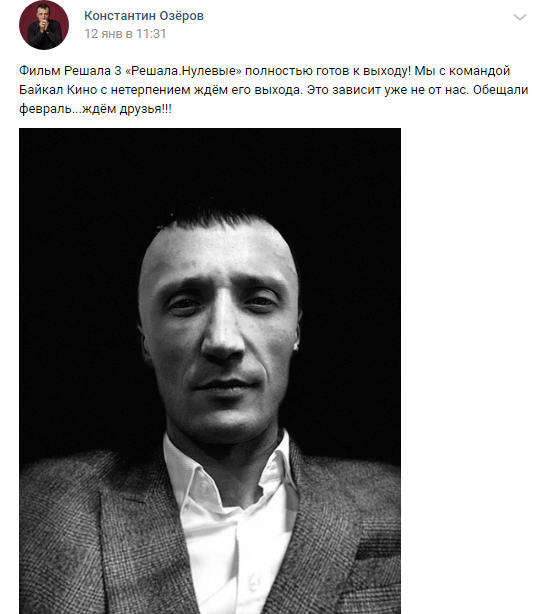Viewport: 548px width, 614px height.
Task: Open the post timestamp 12 янв в 11:31
Action: 125,34
